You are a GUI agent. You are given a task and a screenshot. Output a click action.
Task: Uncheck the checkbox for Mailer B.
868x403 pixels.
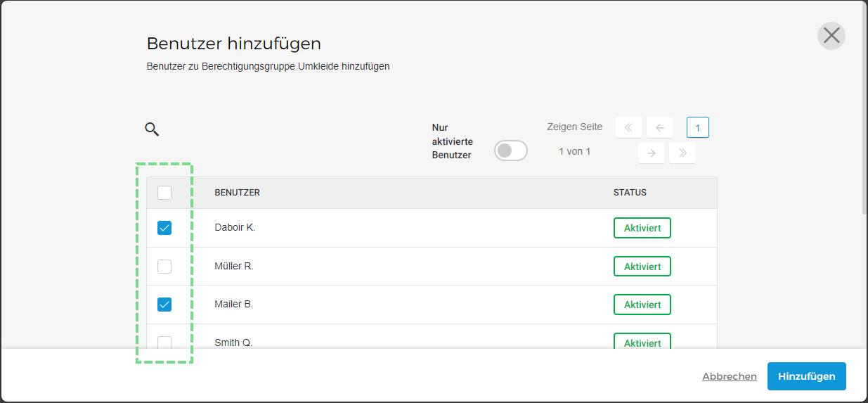[x=164, y=305]
